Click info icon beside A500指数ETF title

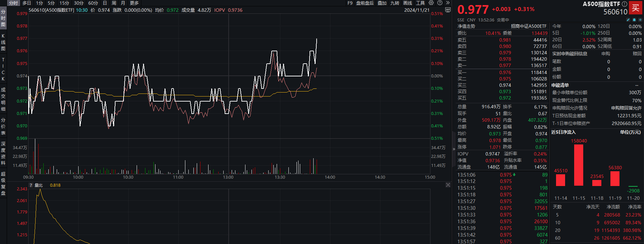coord(624,4)
